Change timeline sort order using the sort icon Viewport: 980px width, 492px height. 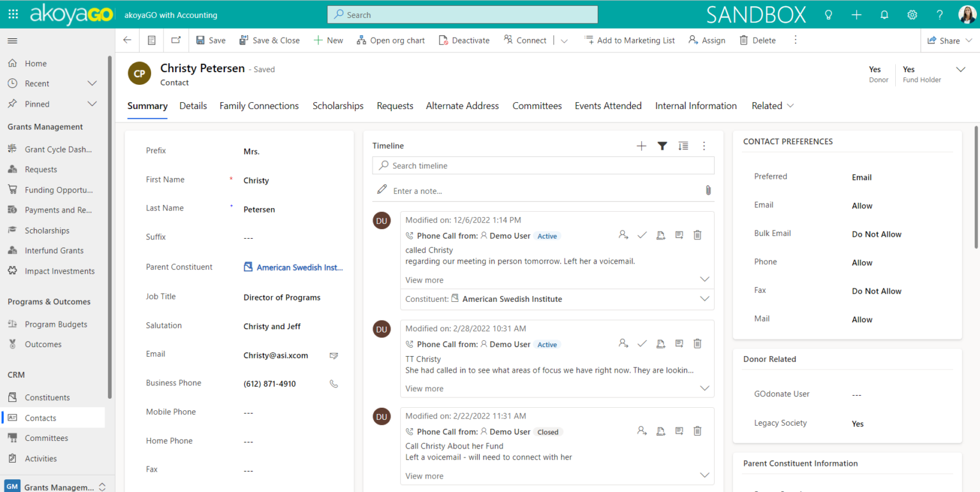683,145
